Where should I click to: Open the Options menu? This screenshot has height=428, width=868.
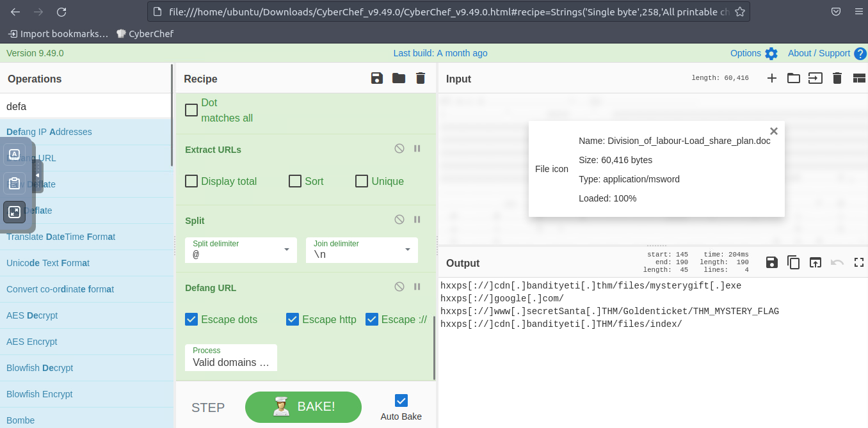pyautogui.click(x=753, y=53)
